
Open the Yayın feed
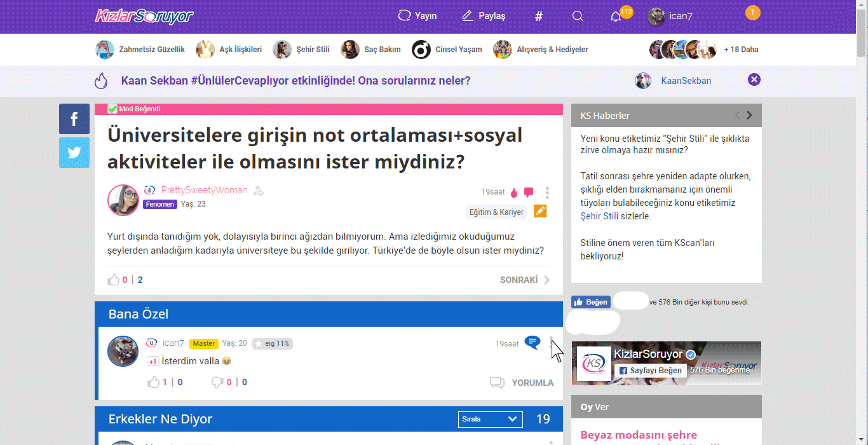417,16
